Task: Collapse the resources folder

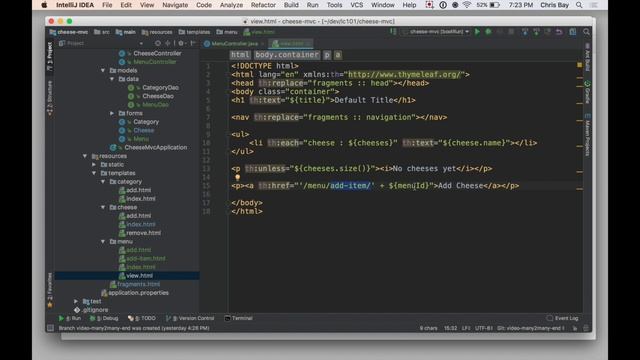Action: [85, 156]
